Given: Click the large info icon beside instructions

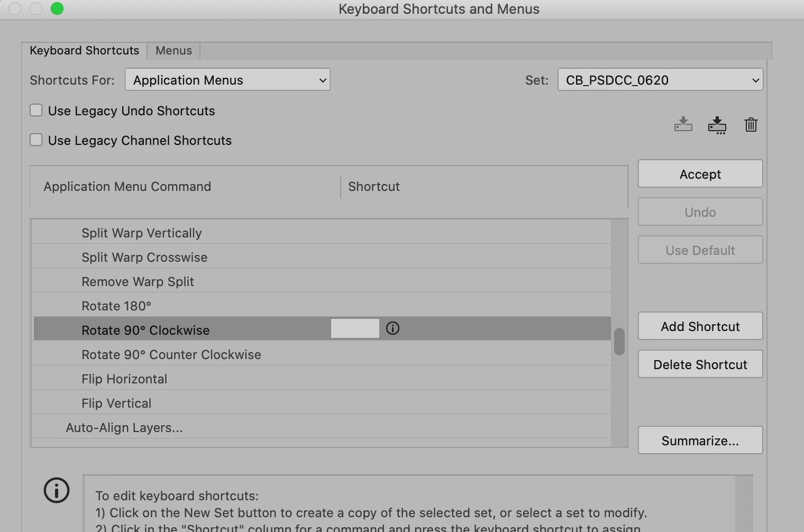Looking at the screenshot, I should 57,490.
